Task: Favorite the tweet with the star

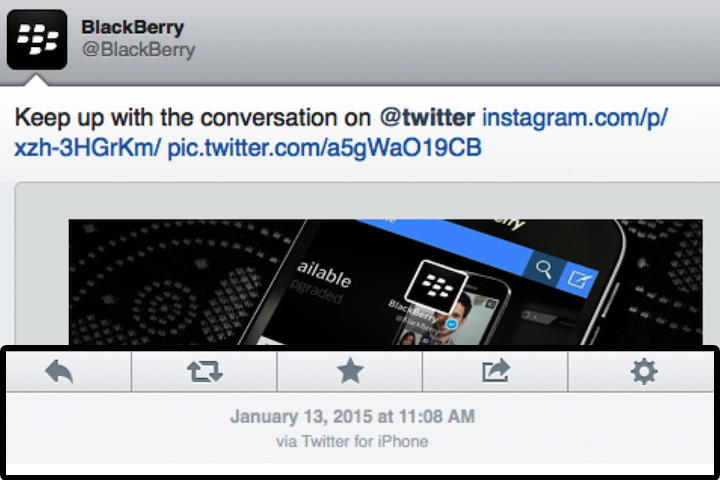Action: coord(350,372)
